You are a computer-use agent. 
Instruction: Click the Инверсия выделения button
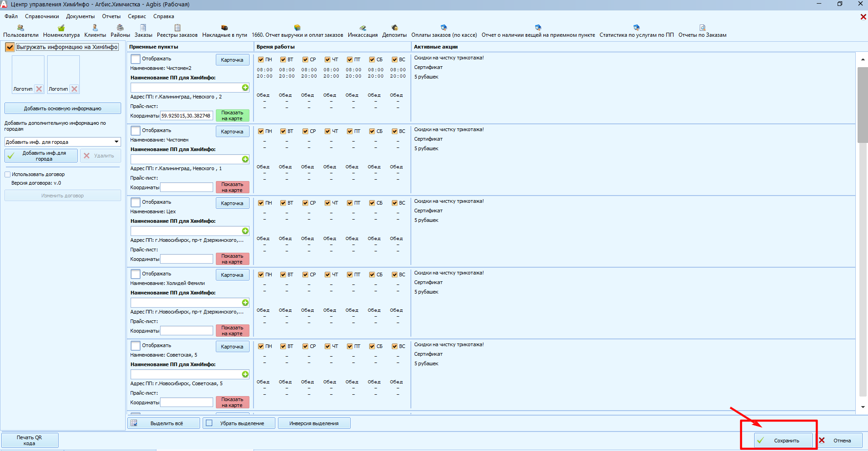point(314,423)
